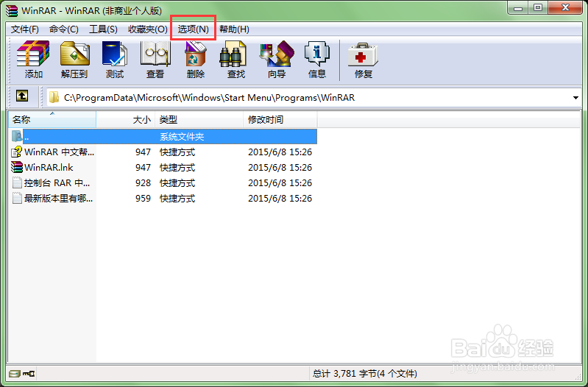This screenshot has width=588, height=387.
Task: Click the drive icon in status bar
Action: (x=15, y=374)
